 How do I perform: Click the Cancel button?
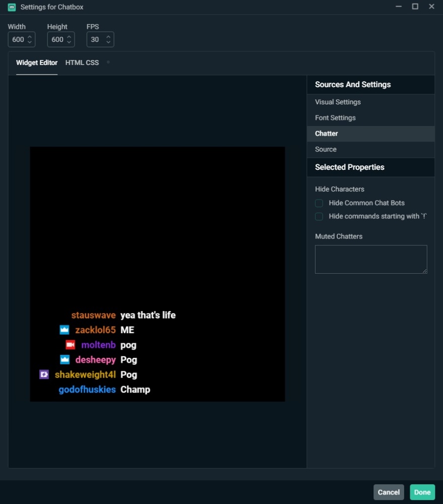[x=389, y=492]
